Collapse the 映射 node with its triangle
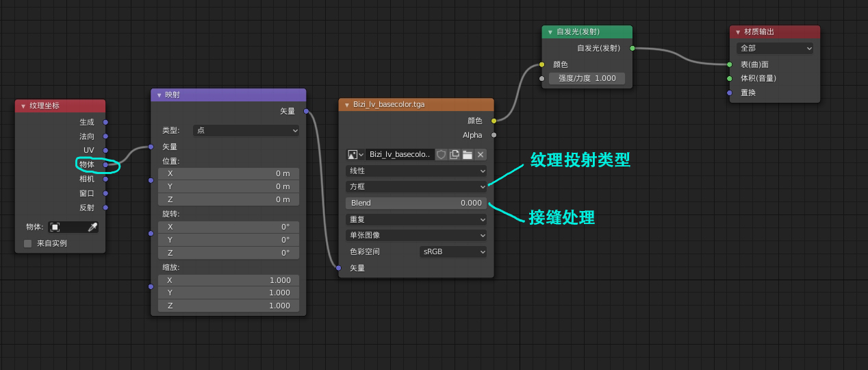868x370 pixels. coord(159,95)
